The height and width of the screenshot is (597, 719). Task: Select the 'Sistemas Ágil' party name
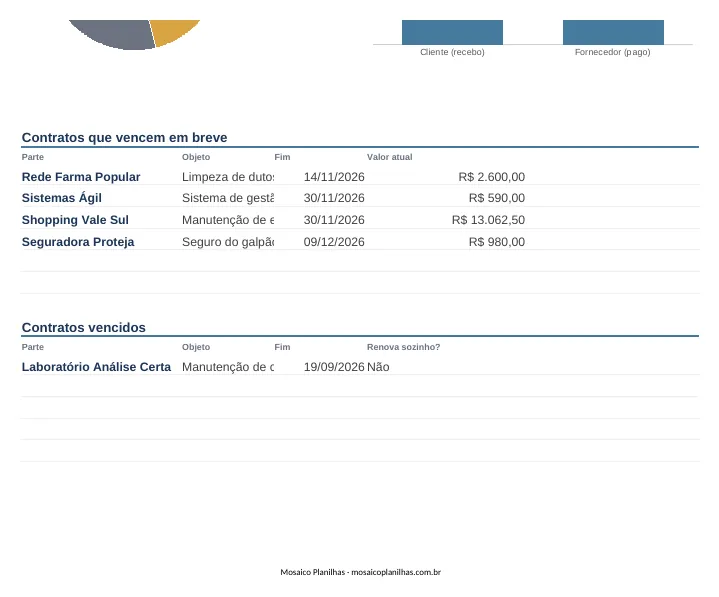click(x=61, y=198)
